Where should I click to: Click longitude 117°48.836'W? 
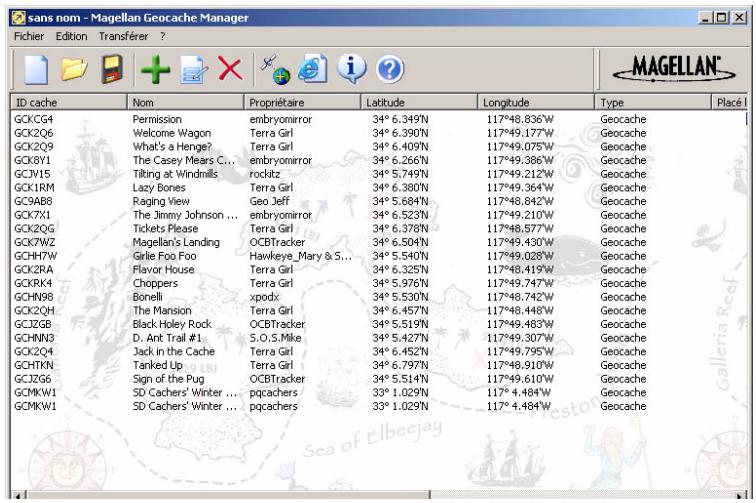click(x=520, y=119)
